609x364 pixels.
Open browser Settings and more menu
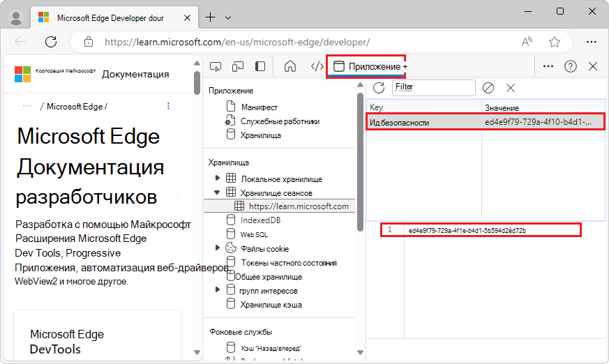591,42
